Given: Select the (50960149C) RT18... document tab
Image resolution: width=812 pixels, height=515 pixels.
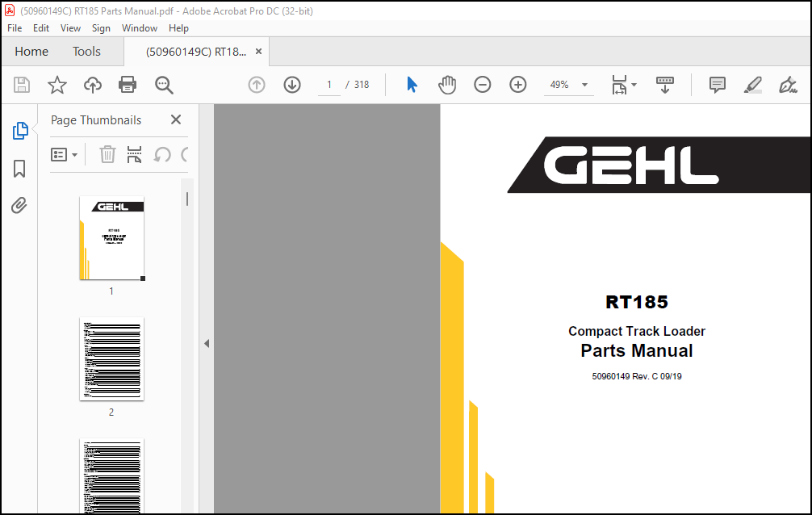Looking at the screenshot, I should pyautogui.click(x=196, y=52).
